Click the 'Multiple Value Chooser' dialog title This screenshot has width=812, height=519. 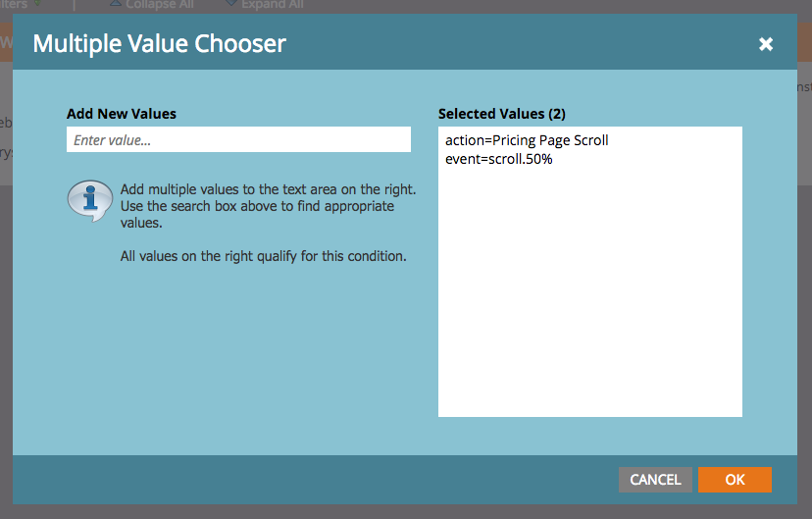pyautogui.click(x=160, y=44)
